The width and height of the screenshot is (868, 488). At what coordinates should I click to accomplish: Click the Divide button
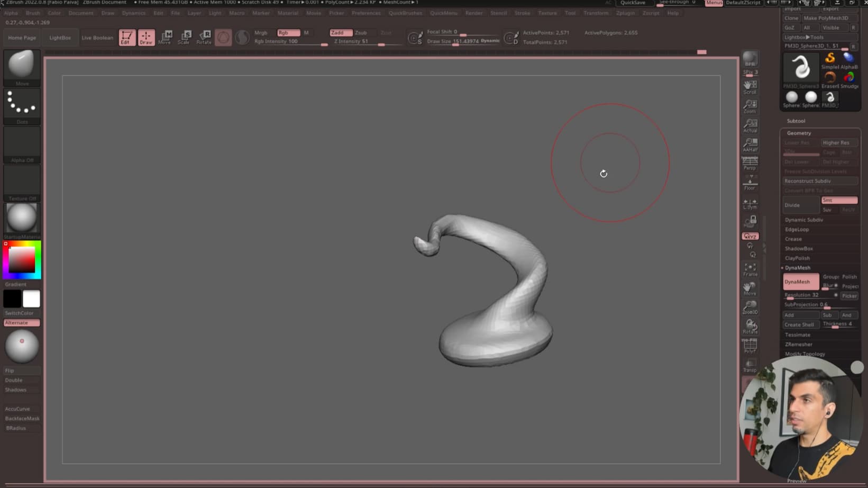[801, 205]
